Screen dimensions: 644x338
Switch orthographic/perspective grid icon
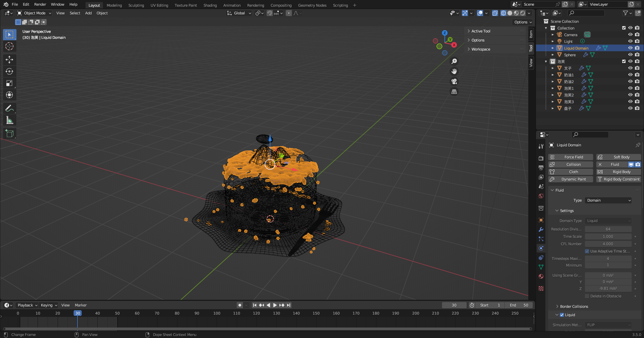(454, 91)
